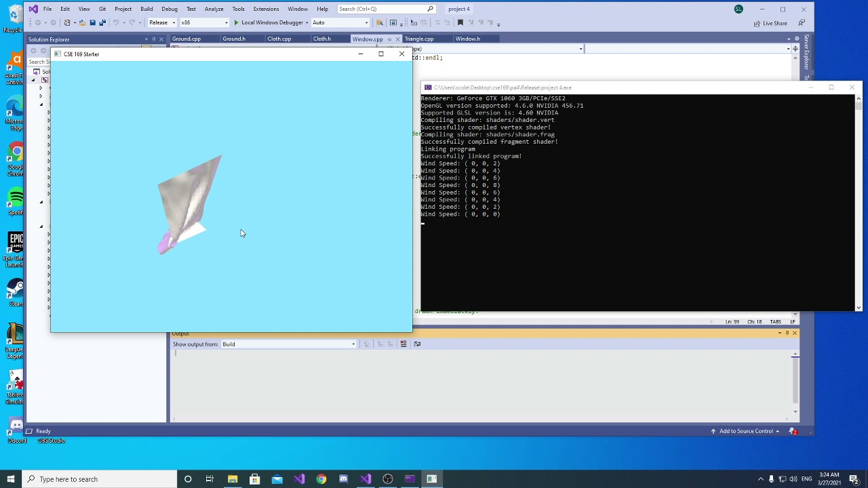
Task: Open the Build menu
Action: point(146,9)
